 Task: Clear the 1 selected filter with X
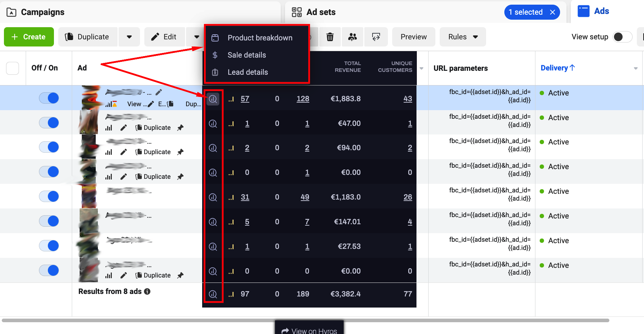click(x=553, y=12)
